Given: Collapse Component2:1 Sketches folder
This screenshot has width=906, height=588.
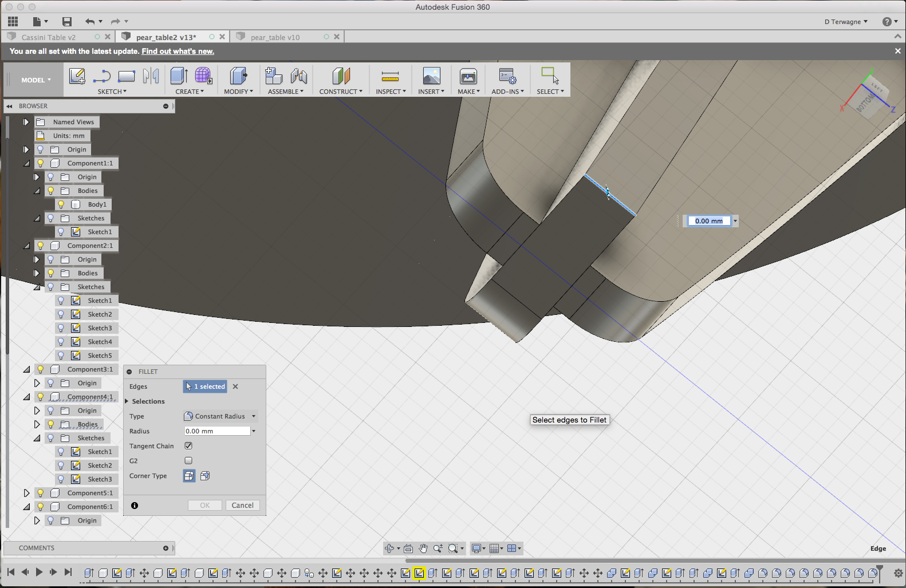Looking at the screenshot, I should [x=37, y=287].
